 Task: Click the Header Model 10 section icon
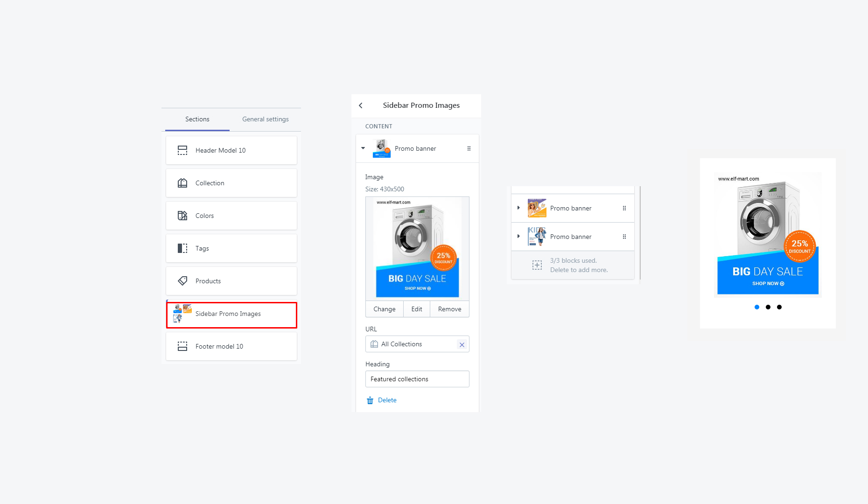pos(182,150)
